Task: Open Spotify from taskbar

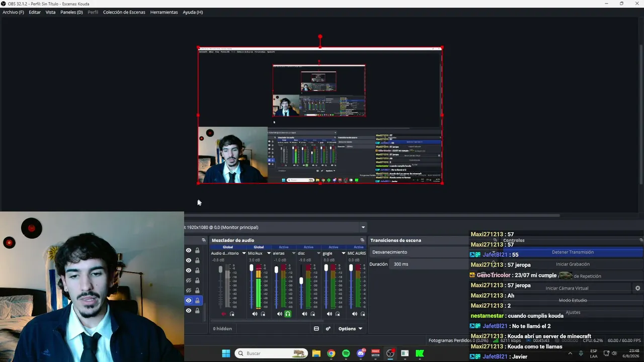Action: click(346, 353)
